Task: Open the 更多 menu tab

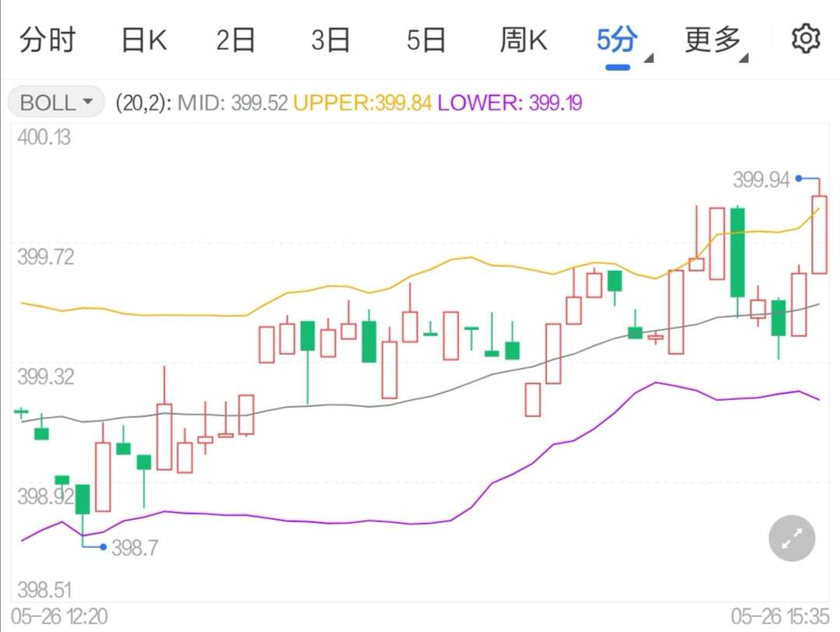Action: click(x=712, y=40)
